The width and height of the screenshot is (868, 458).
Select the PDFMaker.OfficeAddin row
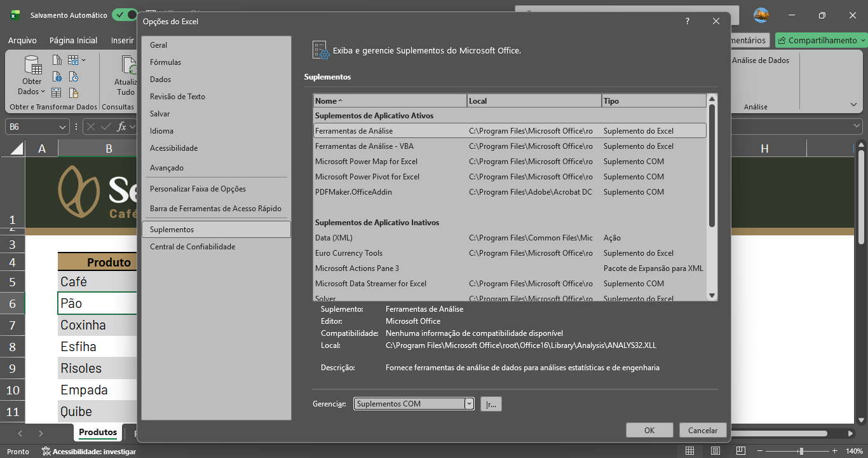(x=510, y=192)
